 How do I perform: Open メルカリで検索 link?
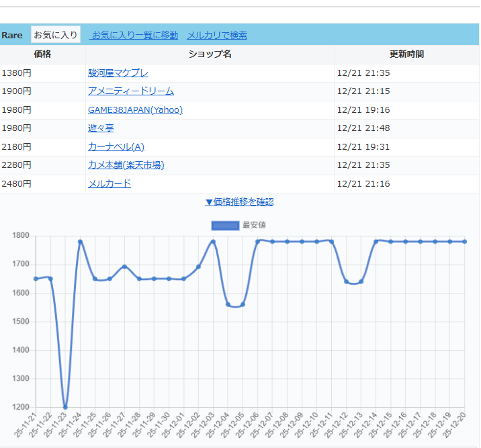tap(217, 35)
